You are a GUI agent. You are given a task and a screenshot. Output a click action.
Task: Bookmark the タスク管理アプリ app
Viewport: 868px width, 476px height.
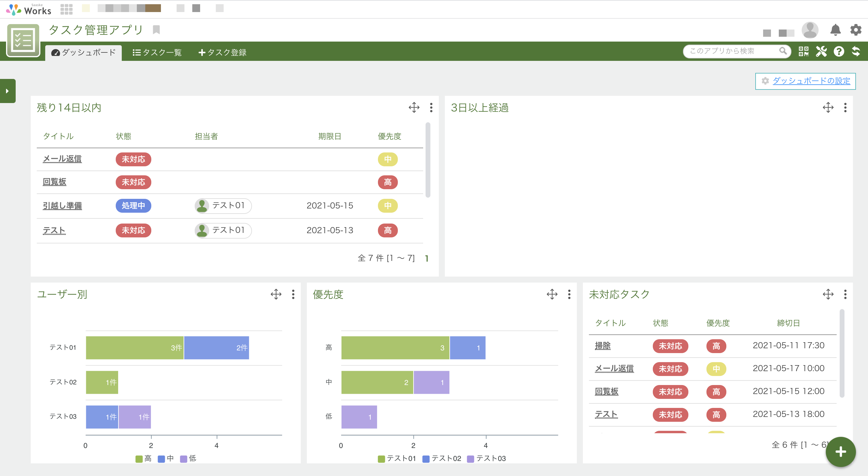(156, 30)
